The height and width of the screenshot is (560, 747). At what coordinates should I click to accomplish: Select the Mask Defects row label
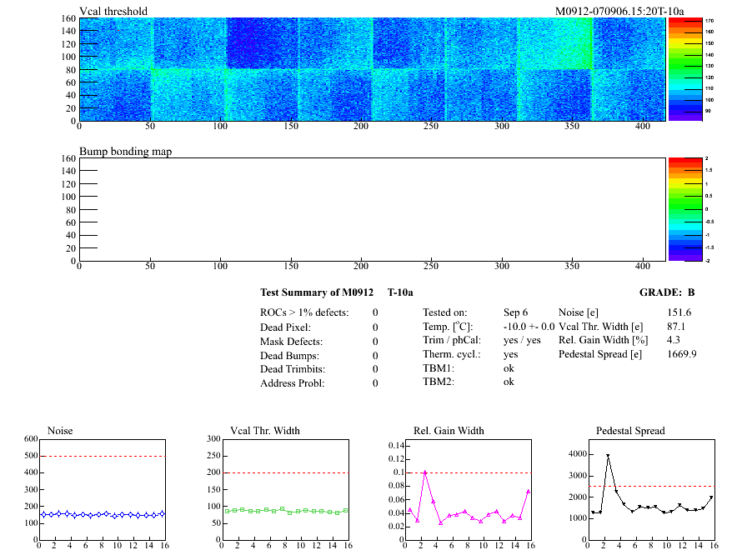pyautogui.click(x=292, y=341)
